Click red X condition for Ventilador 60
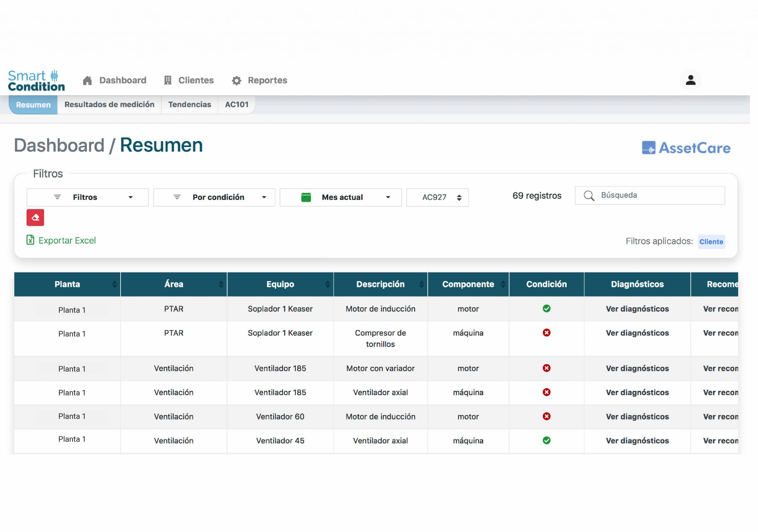 pos(546,416)
